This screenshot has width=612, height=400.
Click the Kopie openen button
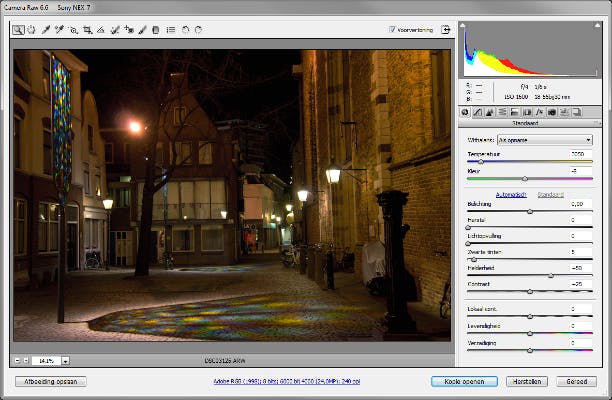coord(464,382)
